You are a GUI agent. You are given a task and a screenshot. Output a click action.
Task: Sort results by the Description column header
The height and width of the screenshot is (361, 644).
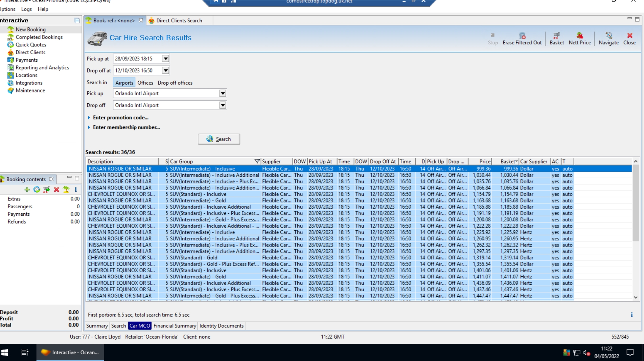click(x=122, y=162)
